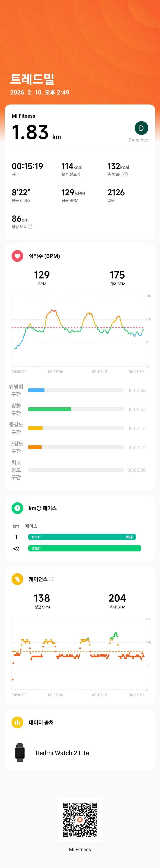
Task: Click the 트레드밀 workout title
Action: (32, 79)
